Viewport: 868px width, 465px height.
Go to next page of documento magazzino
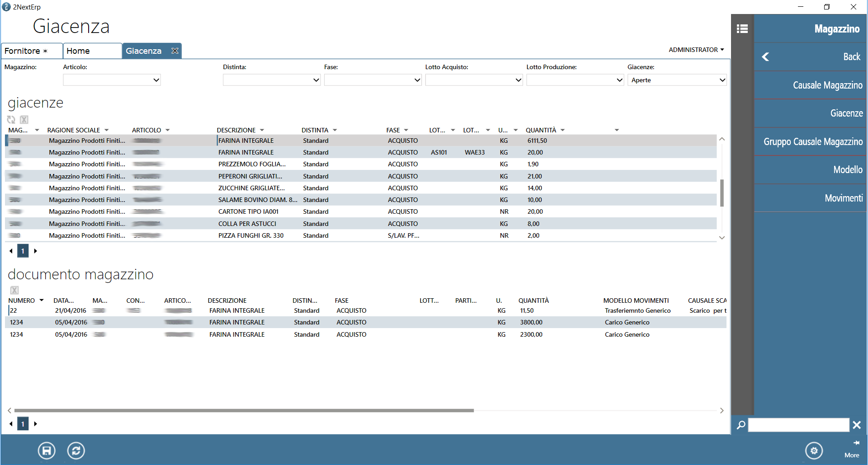coord(35,424)
